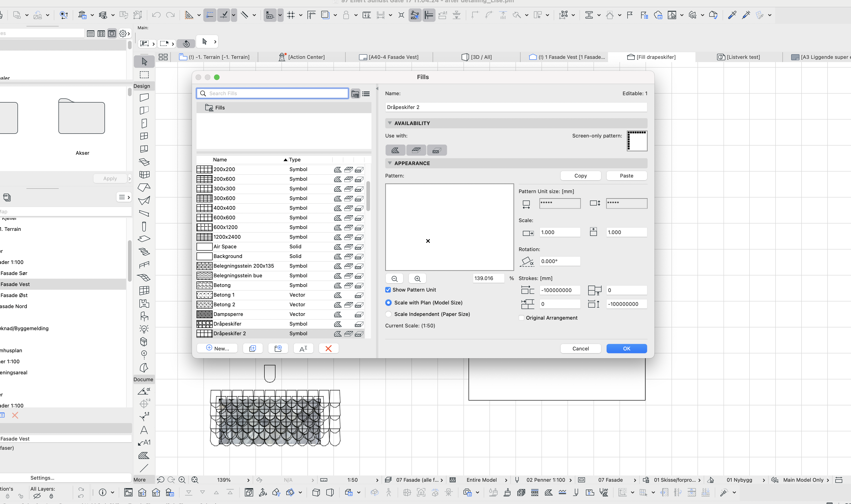Open the 02 Penner 1:100 pen set dropdown
This screenshot has height=504, width=851.
point(545,480)
